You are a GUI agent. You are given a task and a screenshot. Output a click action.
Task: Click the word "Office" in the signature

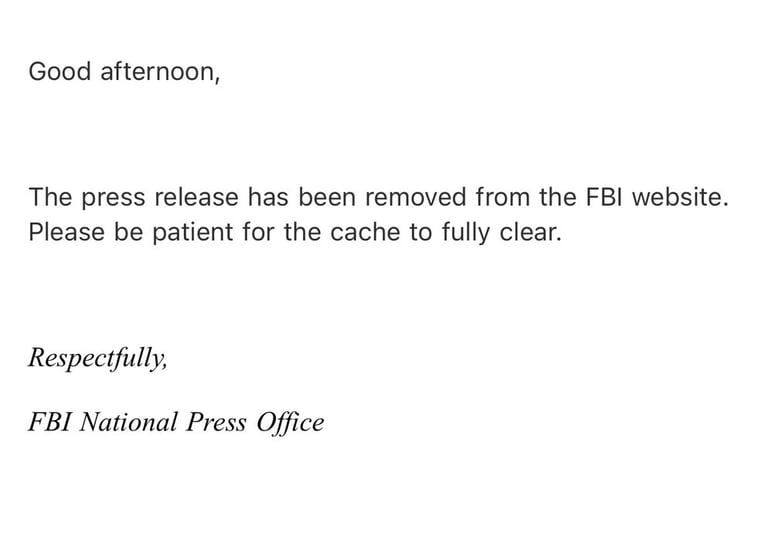(x=289, y=422)
